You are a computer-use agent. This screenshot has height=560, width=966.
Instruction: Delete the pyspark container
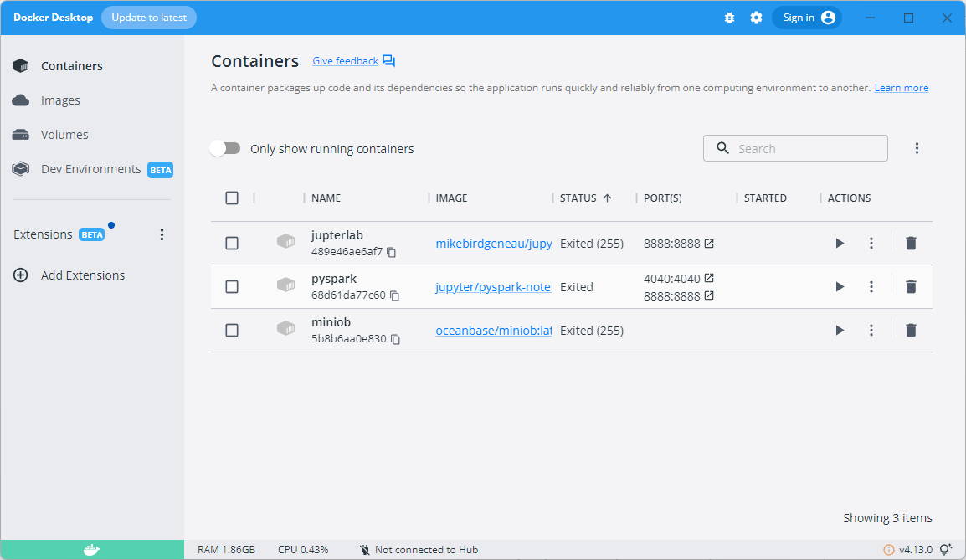911,286
